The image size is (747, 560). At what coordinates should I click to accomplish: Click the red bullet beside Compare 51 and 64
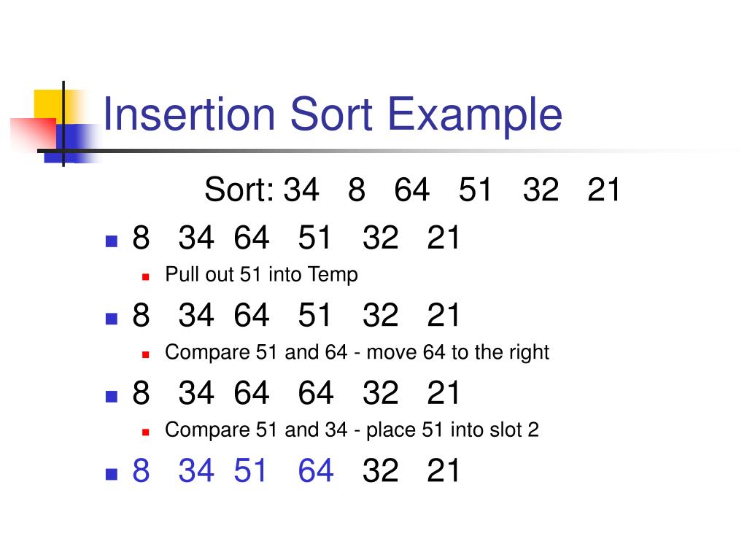click(x=146, y=354)
